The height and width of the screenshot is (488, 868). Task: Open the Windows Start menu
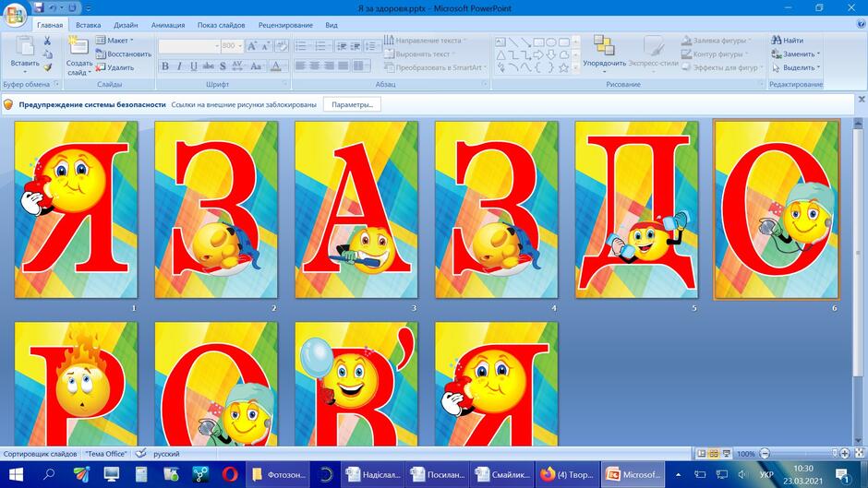(16, 474)
